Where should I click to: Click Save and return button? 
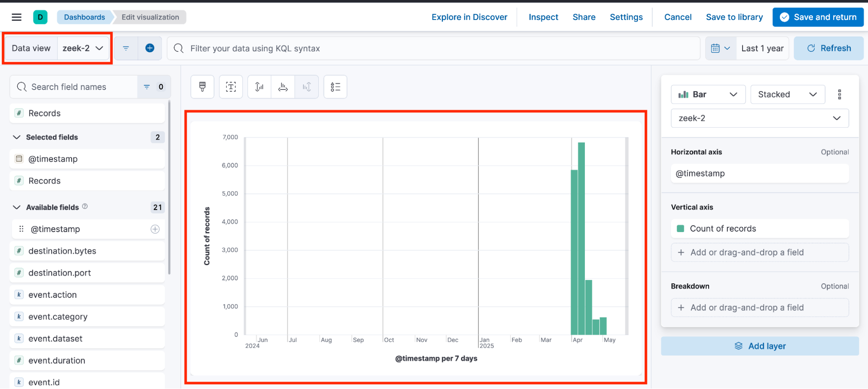[818, 17]
